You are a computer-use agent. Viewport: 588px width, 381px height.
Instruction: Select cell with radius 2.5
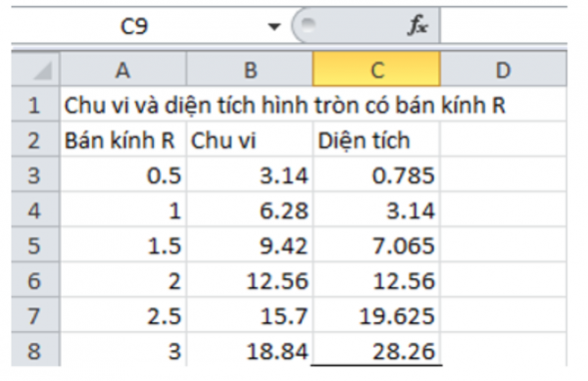(123, 315)
